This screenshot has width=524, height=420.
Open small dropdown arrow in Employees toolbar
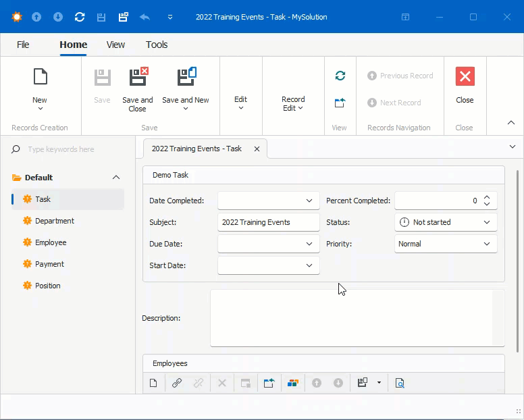(x=379, y=383)
